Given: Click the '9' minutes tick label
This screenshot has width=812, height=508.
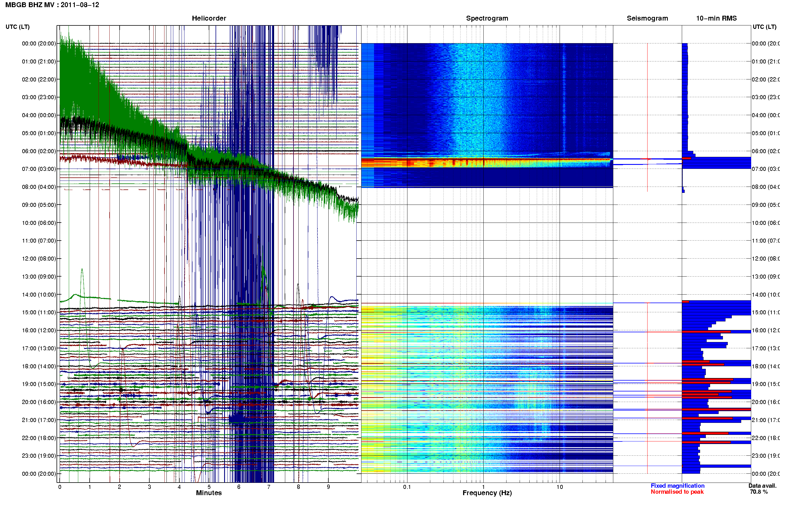Looking at the screenshot, I should (x=328, y=487).
